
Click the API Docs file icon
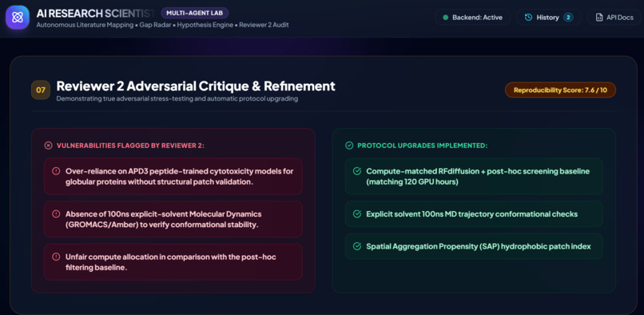(x=598, y=18)
